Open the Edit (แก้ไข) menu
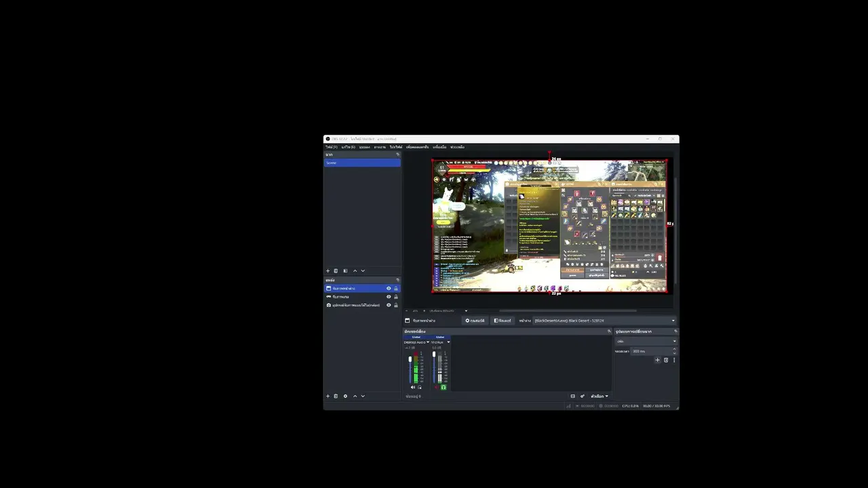The width and height of the screenshot is (868, 488). [x=349, y=147]
